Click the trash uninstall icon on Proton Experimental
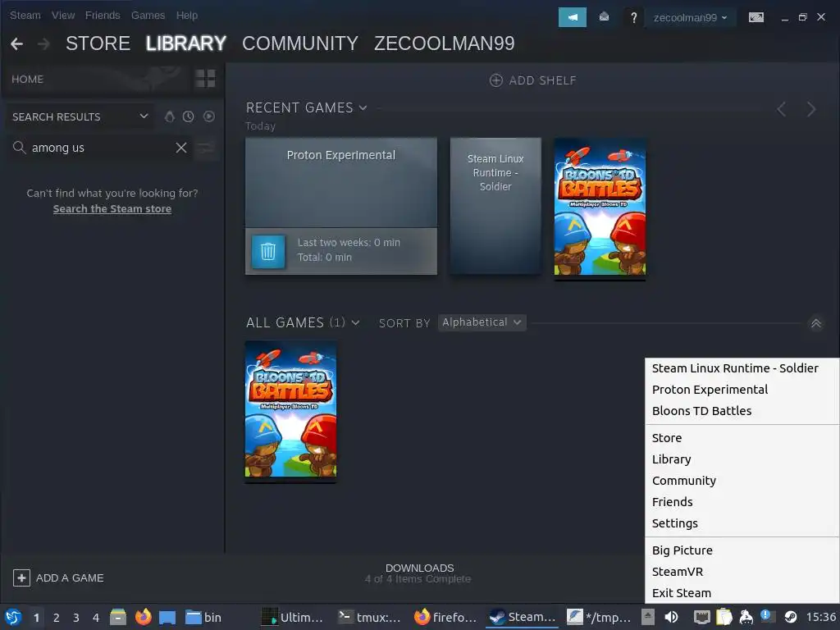The width and height of the screenshot is (840, 630). (268, 251)
